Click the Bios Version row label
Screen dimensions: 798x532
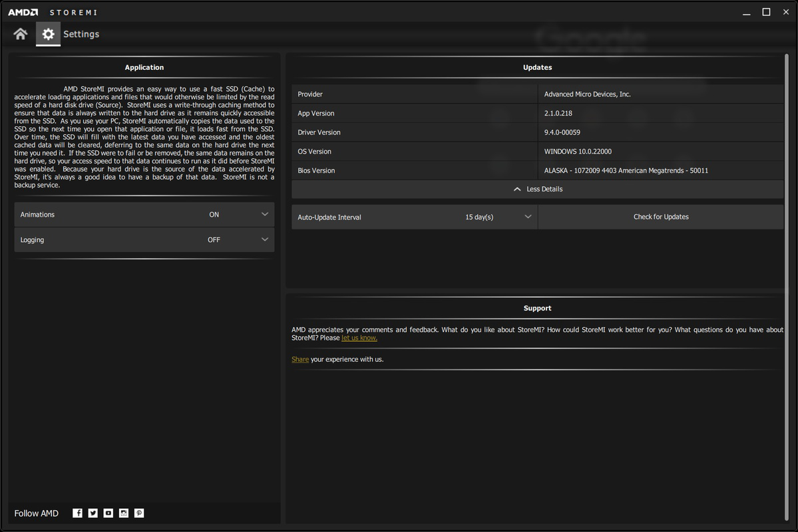316,170
